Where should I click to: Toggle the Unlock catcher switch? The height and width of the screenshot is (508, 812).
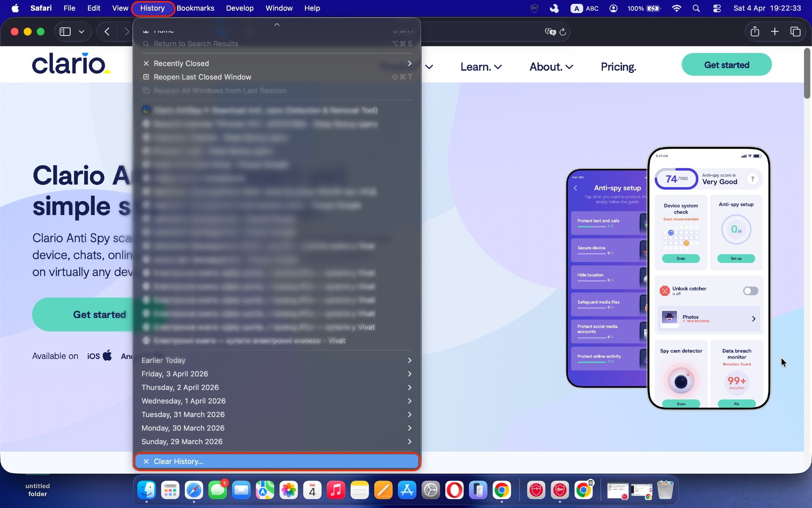pos(750,291)
